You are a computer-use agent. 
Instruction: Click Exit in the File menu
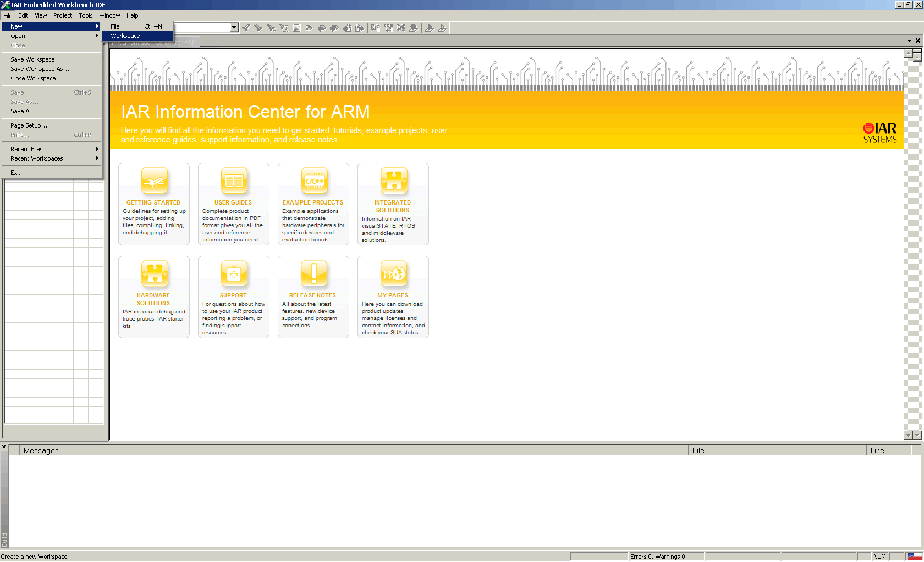(15, 173)
